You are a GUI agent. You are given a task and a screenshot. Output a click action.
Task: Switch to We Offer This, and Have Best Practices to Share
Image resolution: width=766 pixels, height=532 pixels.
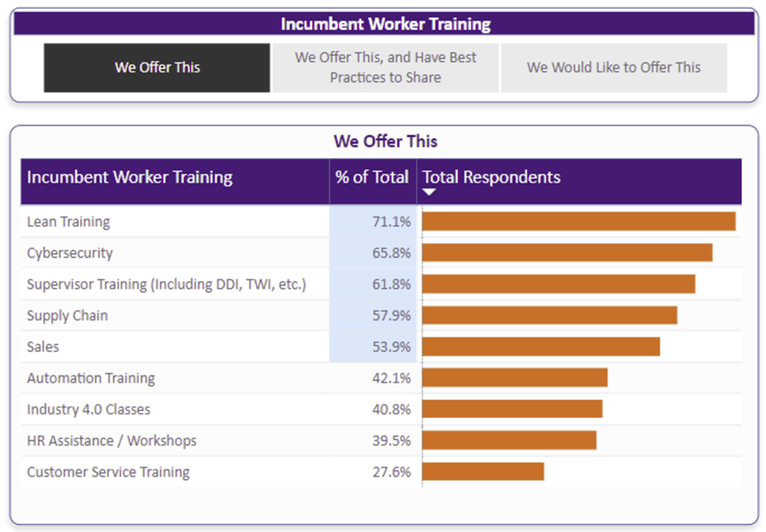click(385, 68)
